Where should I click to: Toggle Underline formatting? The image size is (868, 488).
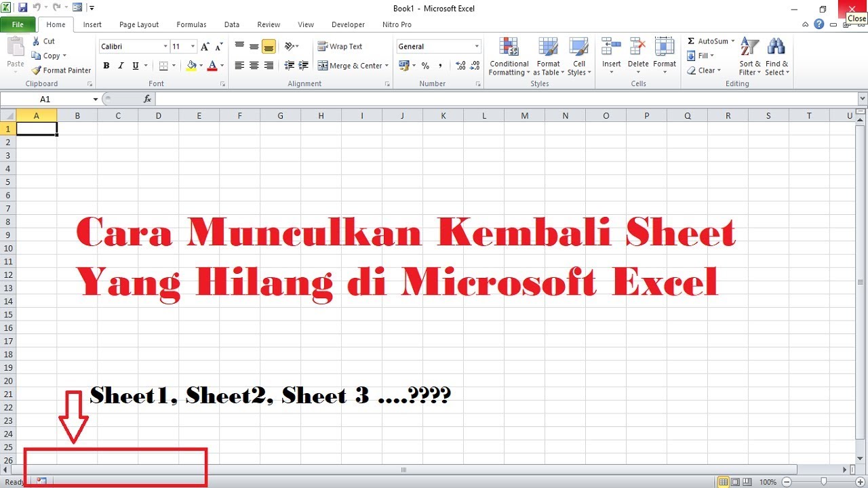pyautogui.click(x=136, y=66)
